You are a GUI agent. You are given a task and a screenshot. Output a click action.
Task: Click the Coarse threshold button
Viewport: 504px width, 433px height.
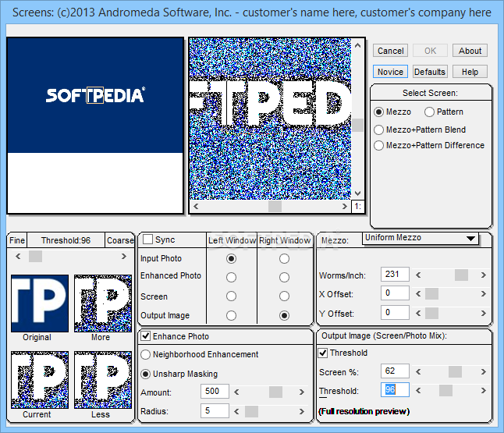[120, 240]
